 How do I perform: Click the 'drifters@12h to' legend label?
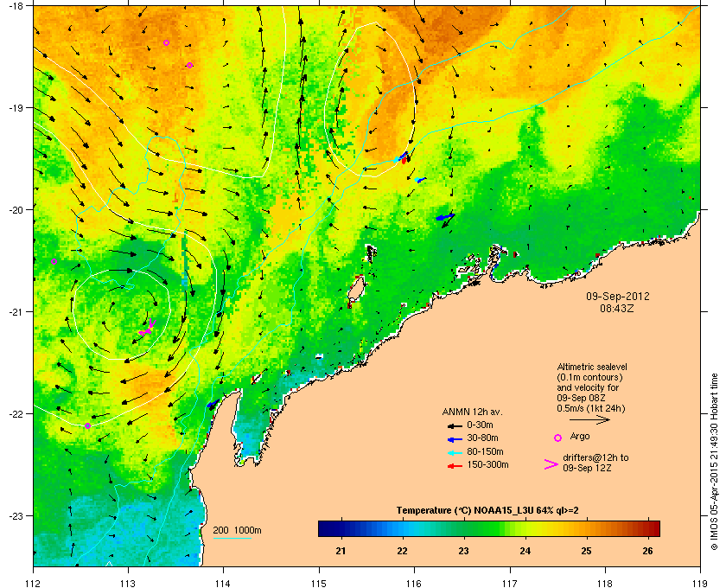coord(595,457)
